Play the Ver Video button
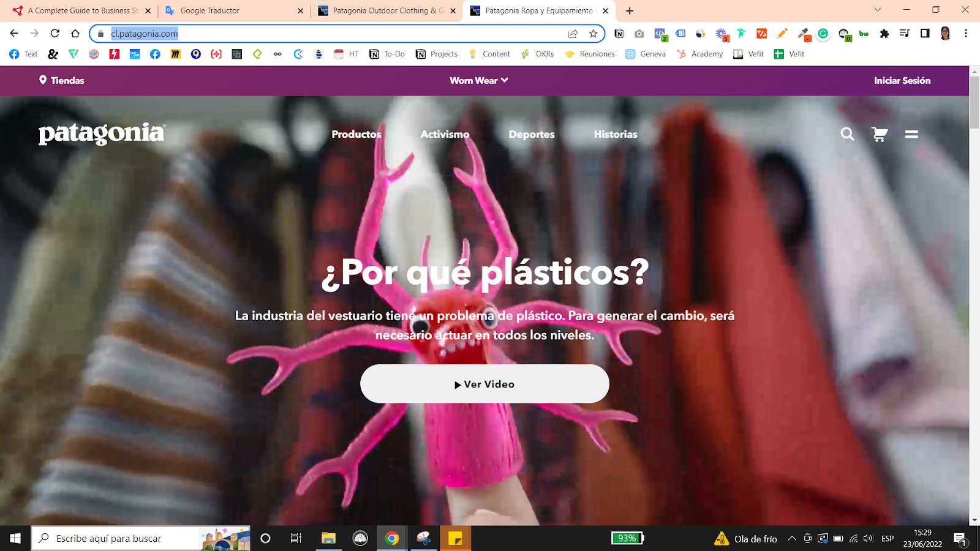Image resolution: width=980 pixels, height=551 pixels. pos(484,384)
